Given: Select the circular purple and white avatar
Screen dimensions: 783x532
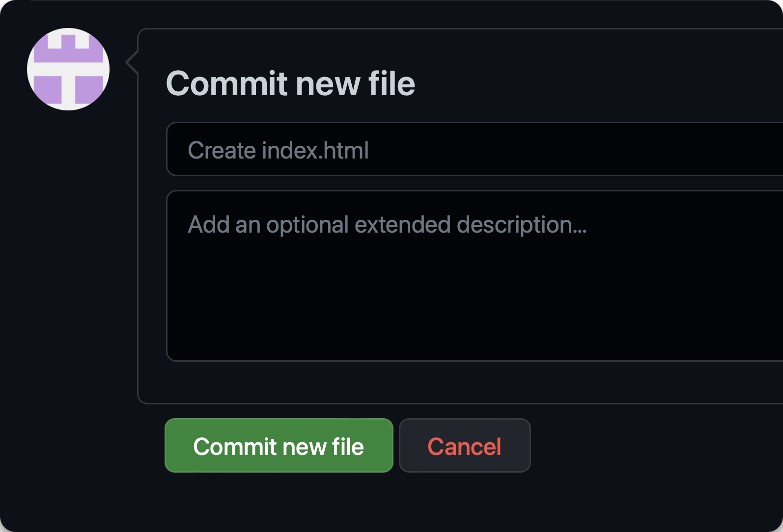Looking at the screenshot, I should [x=68, y=69].
